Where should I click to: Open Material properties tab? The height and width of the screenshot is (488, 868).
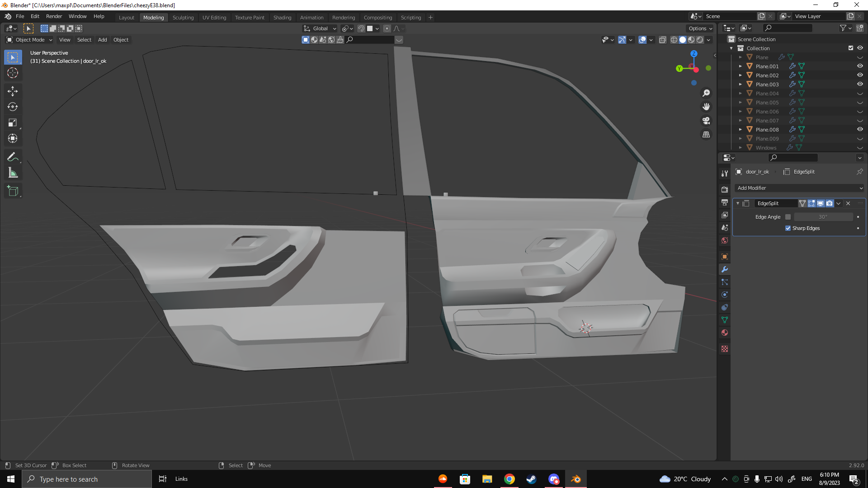[x=725, y=333]
